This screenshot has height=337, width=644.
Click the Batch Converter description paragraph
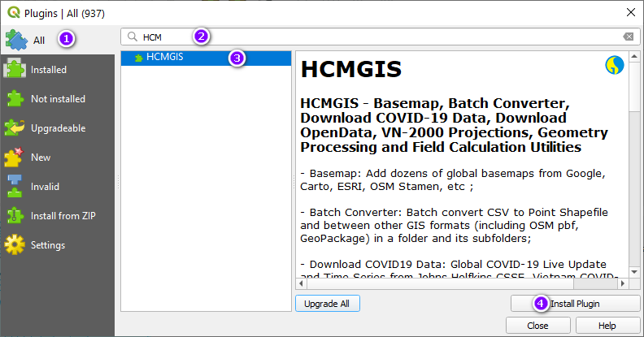(x=454, y=225)
